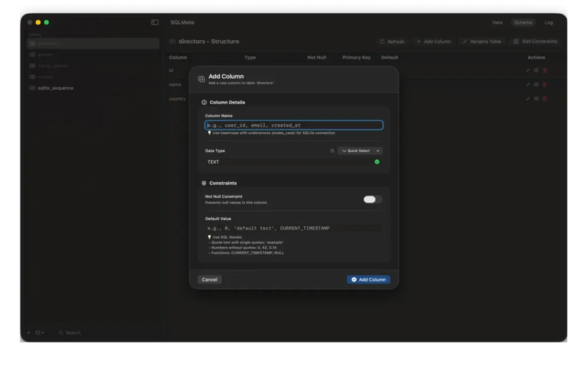Click the green valid checkmark next to TEXT
The height and width of the screenshot is (368, 588).
pyautogui.click(x=377, y=162)
